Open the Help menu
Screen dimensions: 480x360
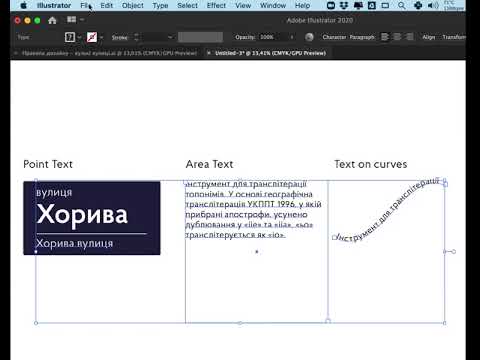(302, 6)
